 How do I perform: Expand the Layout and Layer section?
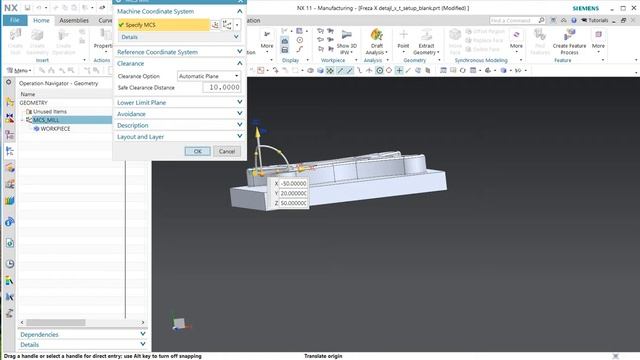pos(180,137)
